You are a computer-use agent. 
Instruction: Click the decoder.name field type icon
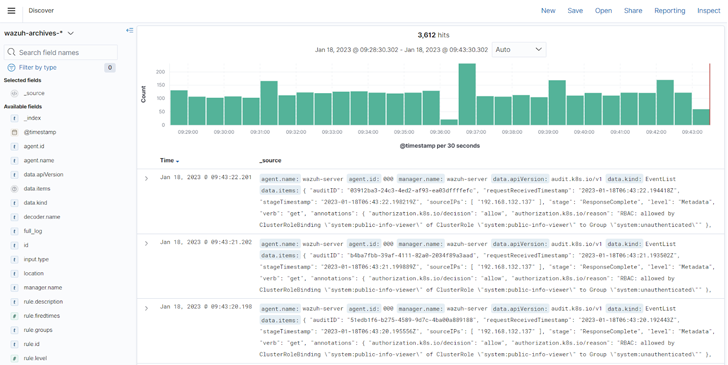point(14,217)
